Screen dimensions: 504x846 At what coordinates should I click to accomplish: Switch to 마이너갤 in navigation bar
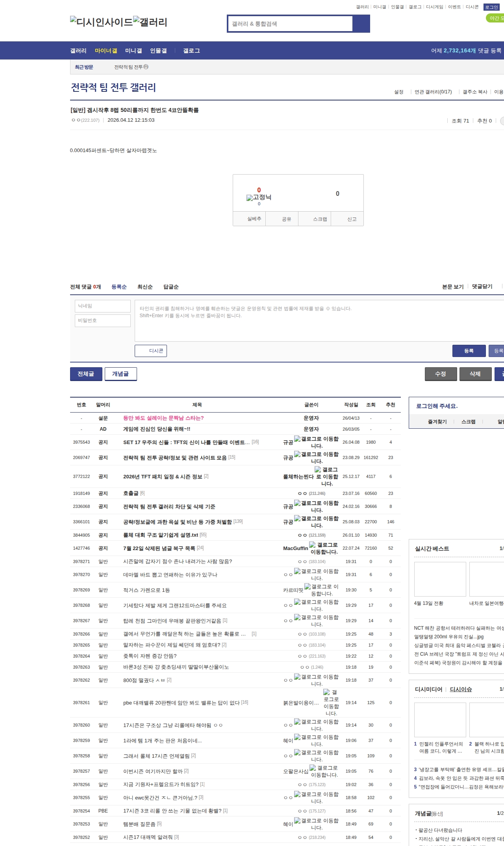pos(106,50)
